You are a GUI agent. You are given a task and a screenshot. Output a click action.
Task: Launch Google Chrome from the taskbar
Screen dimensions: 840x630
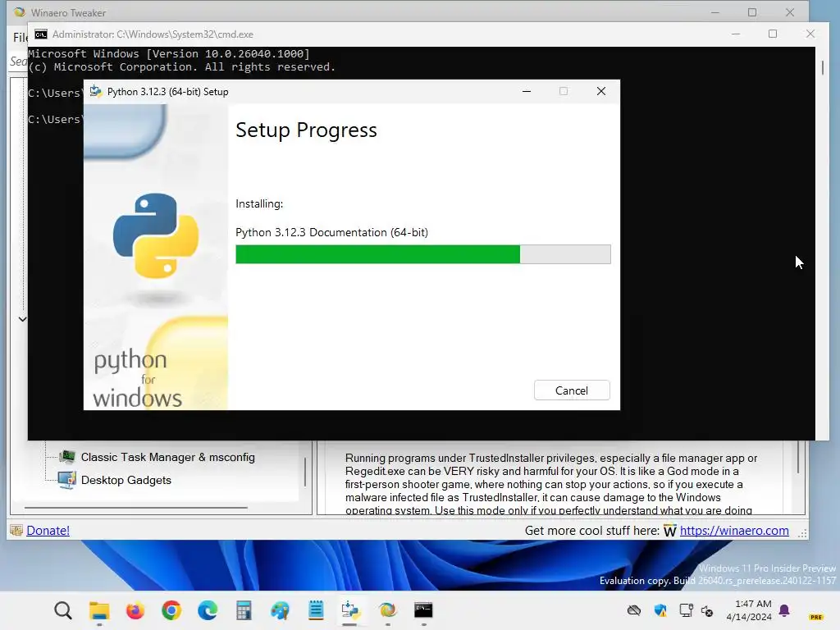[x=171, y=610]
